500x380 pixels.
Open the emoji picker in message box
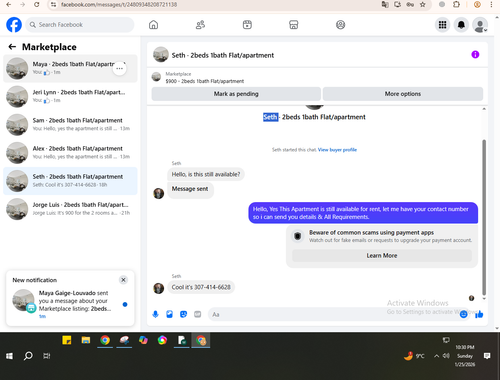tap(463, 314)
